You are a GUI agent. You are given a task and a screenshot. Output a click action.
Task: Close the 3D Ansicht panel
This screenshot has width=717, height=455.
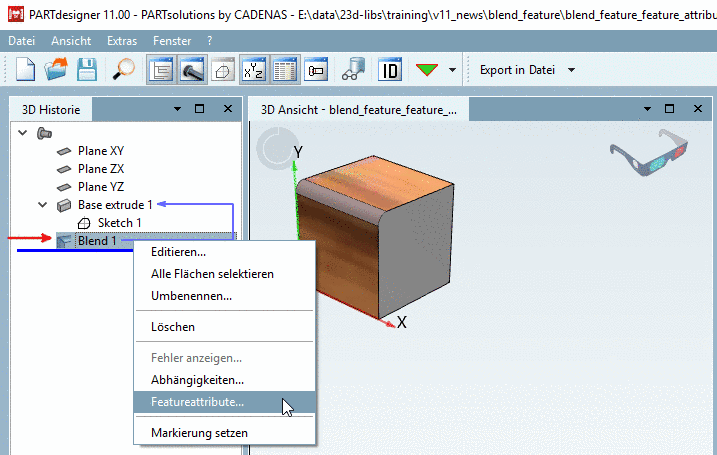tap(698, 109)
